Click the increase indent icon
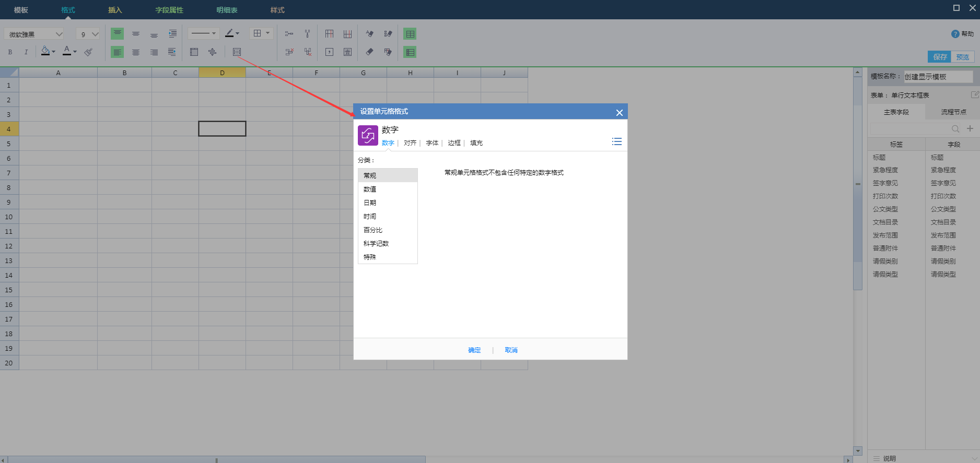The image size is (980, 463). 172,34
